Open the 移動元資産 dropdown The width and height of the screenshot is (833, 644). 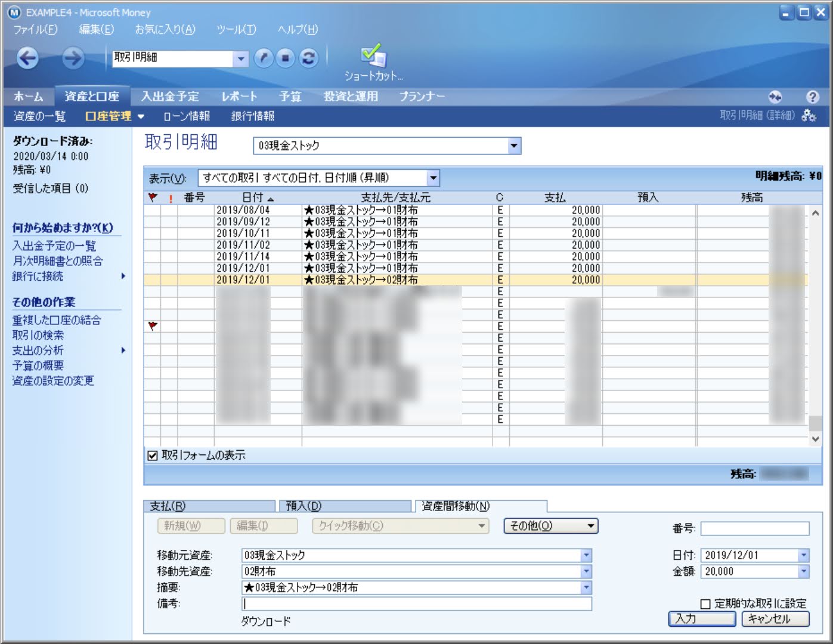point(586,555)
